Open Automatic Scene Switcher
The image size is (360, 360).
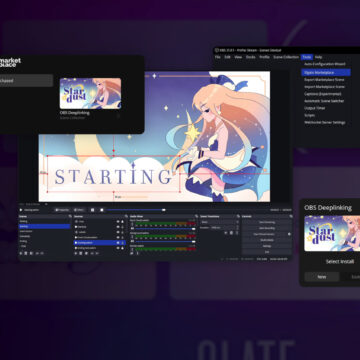click(x=325, y=101)
